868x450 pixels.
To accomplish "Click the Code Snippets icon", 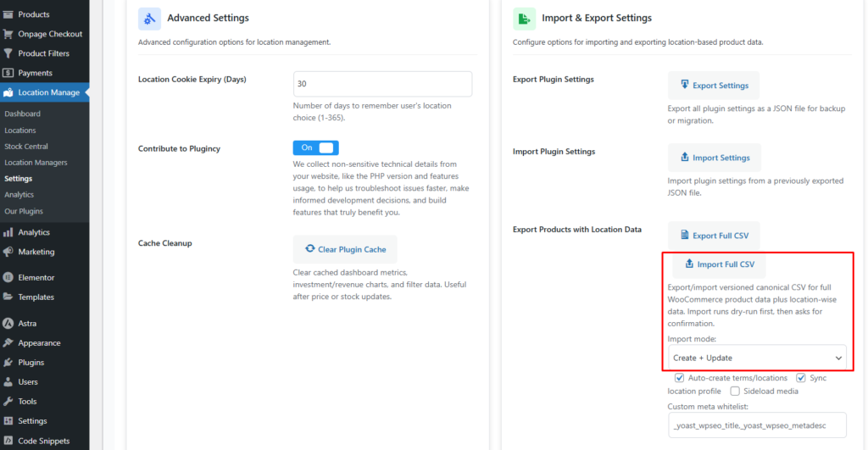I will 8,441.
